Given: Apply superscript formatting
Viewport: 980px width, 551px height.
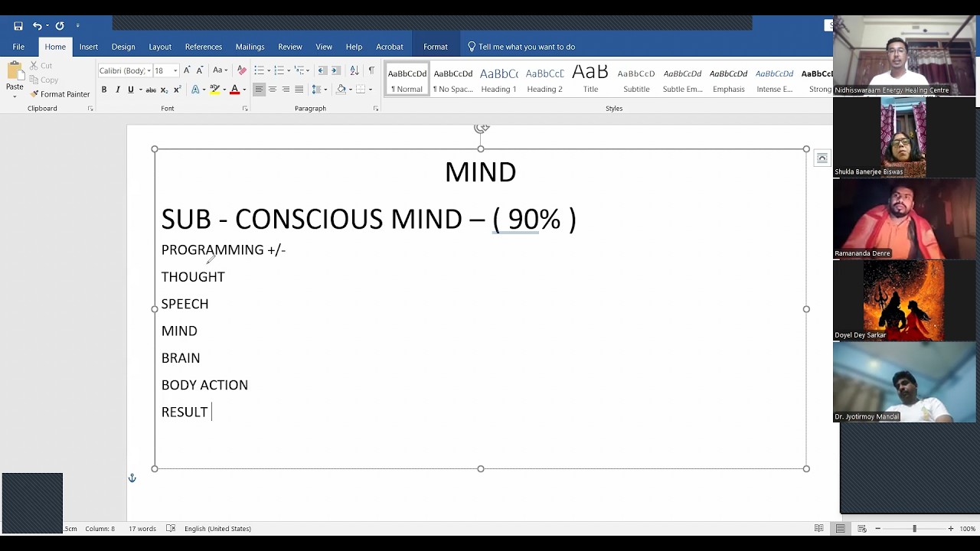Looking at the screenshot, I should [177, 90].
